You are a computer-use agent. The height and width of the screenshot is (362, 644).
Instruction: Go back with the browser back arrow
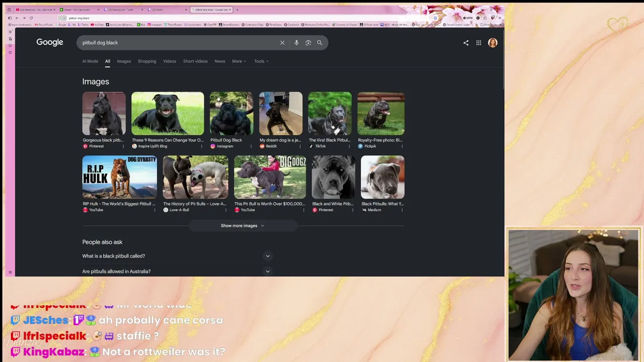17,18
